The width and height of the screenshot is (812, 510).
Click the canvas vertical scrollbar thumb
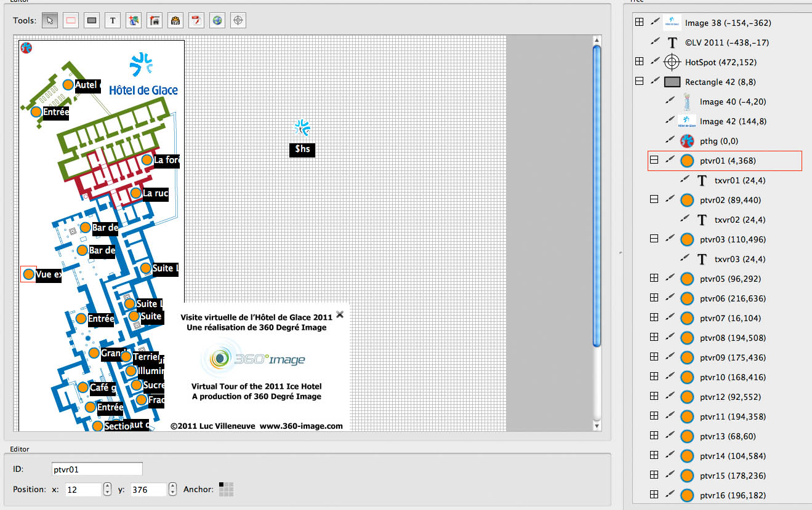(596, 196)
